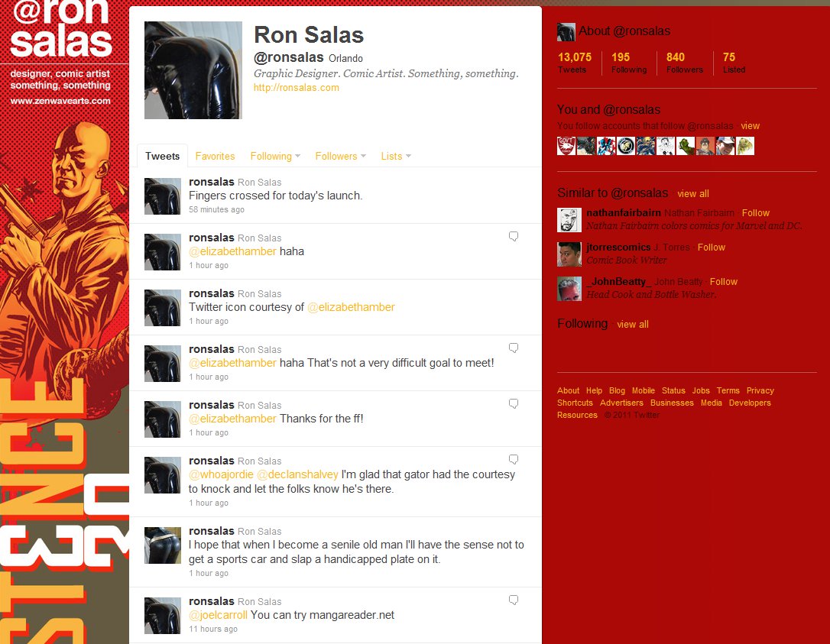Click the 75 Listed count
The width and height of the screenshot is (830, 644).
[734, 63]
